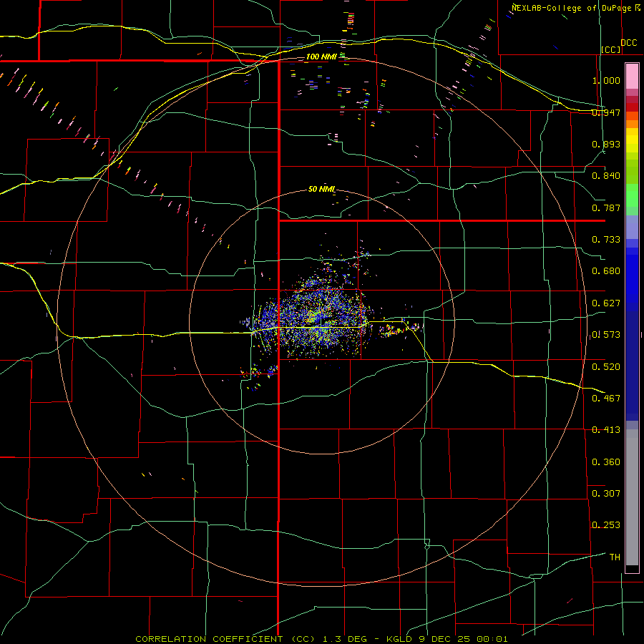Click the 0.360 legend value
644x644 pixels.
[x=606, y=462]
